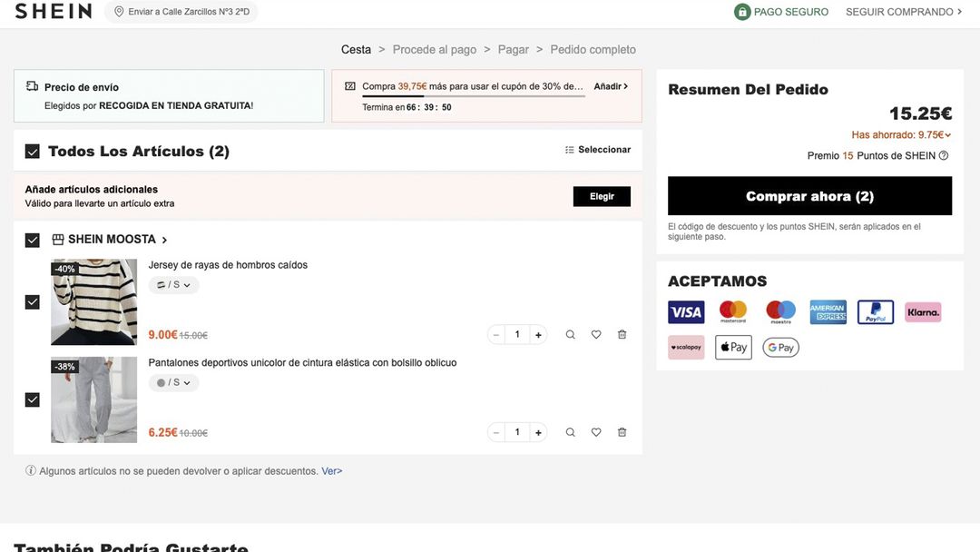Delete the pantalones deportivos using the trash icon
This screenshot has height=552, width=980.
[x=622, y=431]
